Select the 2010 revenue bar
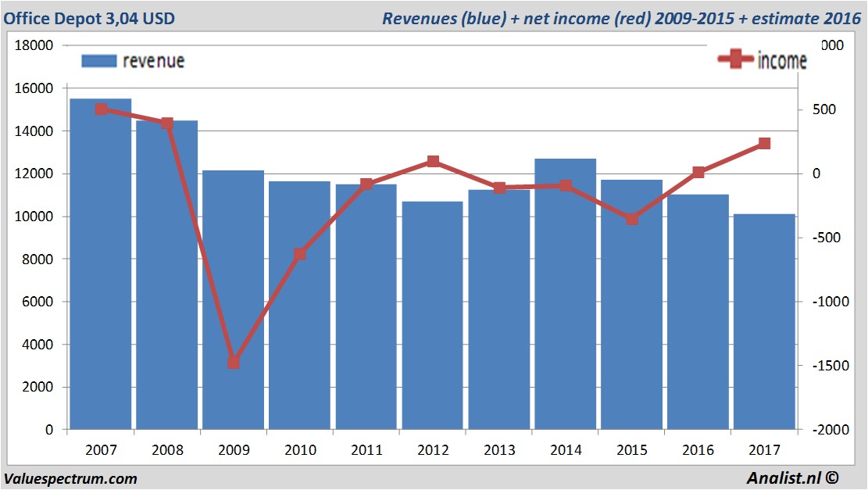The height and width of the screenshot is (490, 868). click(x=299, y=305)
